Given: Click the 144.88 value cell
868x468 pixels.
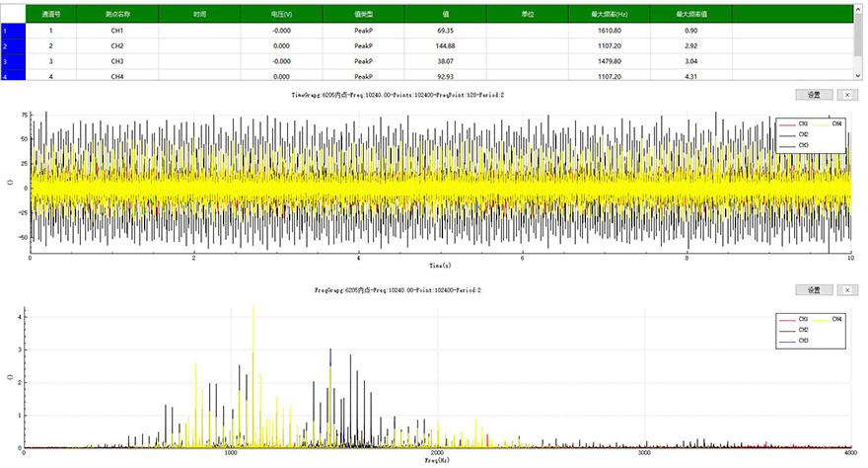Looking at the screenshot, I should (445, 46).
